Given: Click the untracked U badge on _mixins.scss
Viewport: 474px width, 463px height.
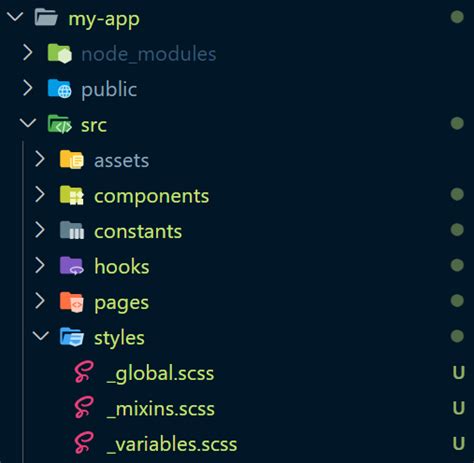Looking at the screenshot, I should [459, 408].
